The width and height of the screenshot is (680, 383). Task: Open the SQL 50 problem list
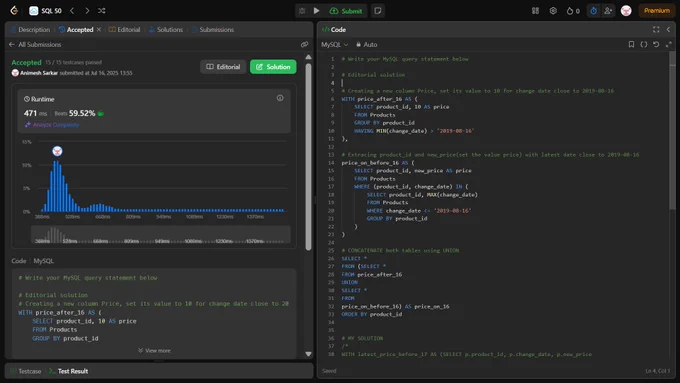tap(46, 11)
